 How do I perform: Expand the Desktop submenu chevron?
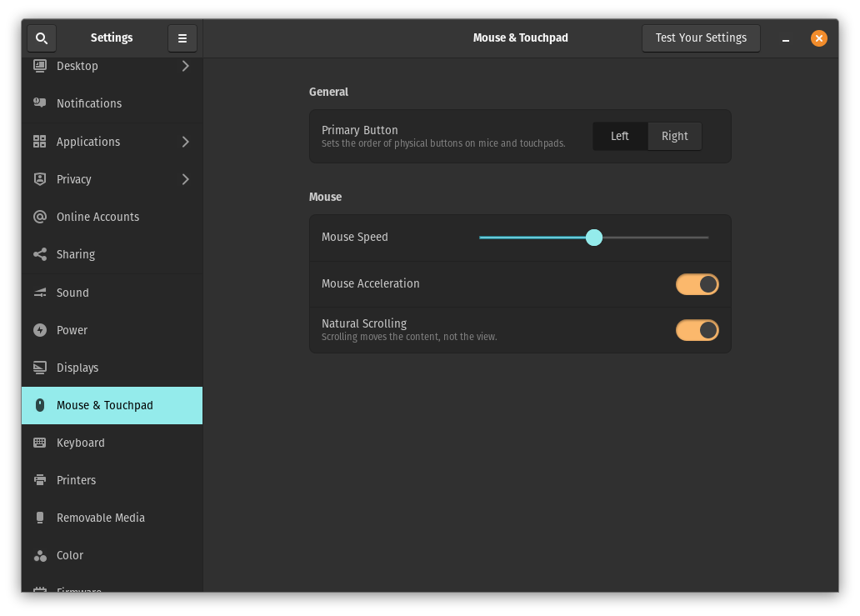pyautogui.click(x=185, y=66)
